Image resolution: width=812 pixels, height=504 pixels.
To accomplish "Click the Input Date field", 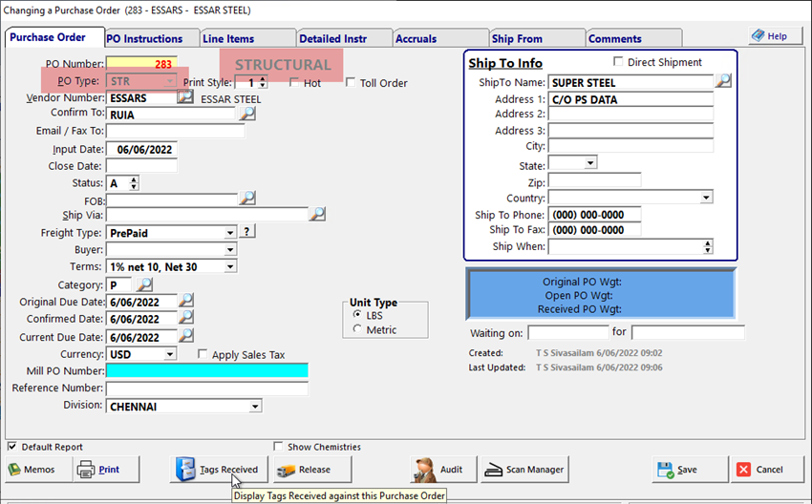I will click(141, 149).
